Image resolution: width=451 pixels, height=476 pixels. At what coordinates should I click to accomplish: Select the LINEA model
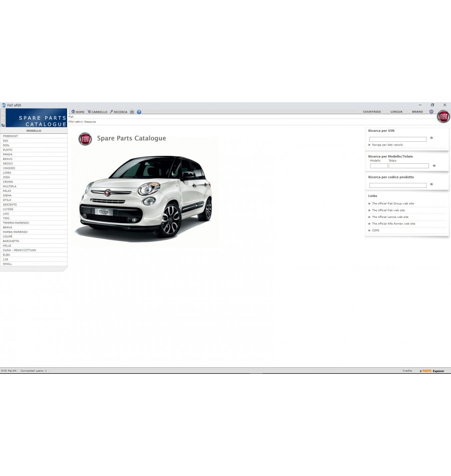(x=34, y=172)
